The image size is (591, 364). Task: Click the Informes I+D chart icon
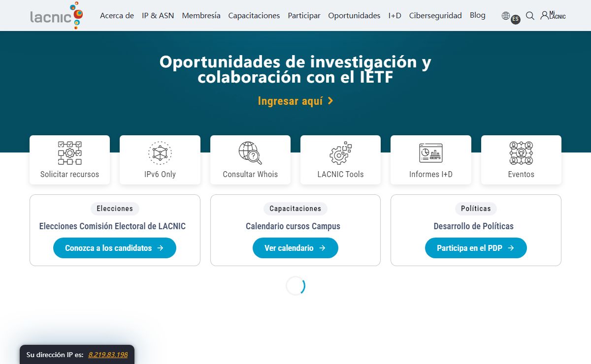coord(431,153)
